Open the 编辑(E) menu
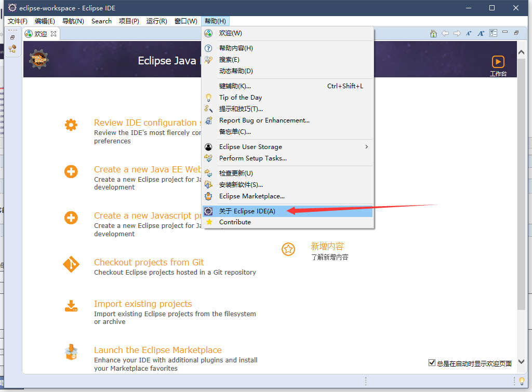Viewport: 532px width, 392px height. coord(45,21)
